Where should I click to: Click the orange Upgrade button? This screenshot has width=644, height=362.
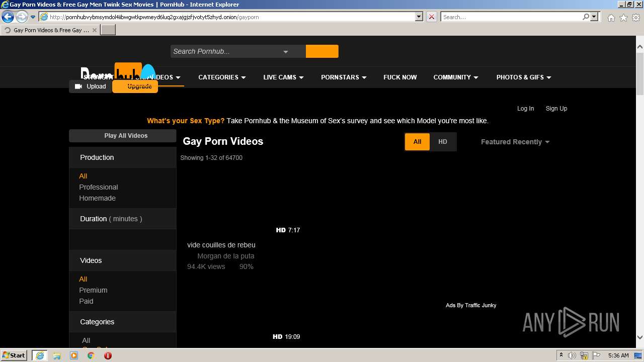(135, 86)
